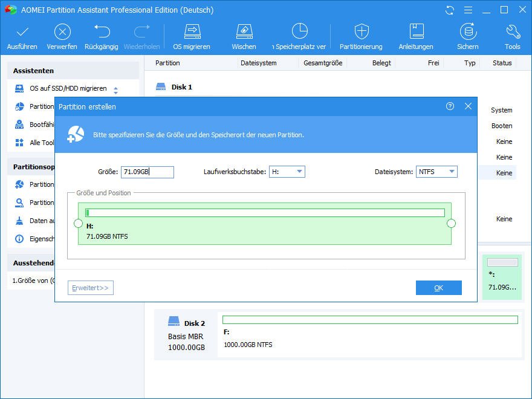This screenshot has width=532, height=399.
Task: Click the Disk 1 drive icon
Action: [x=160, y=87]
